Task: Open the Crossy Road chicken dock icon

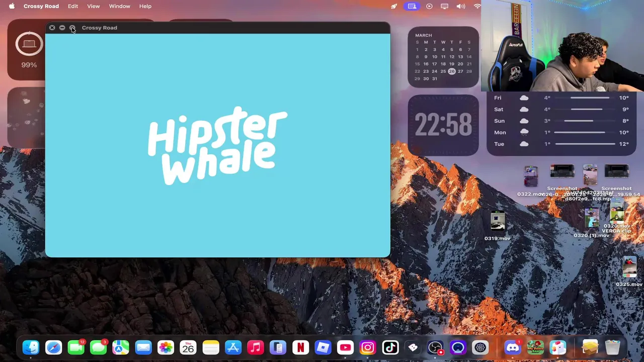Action: click(557, 347)
